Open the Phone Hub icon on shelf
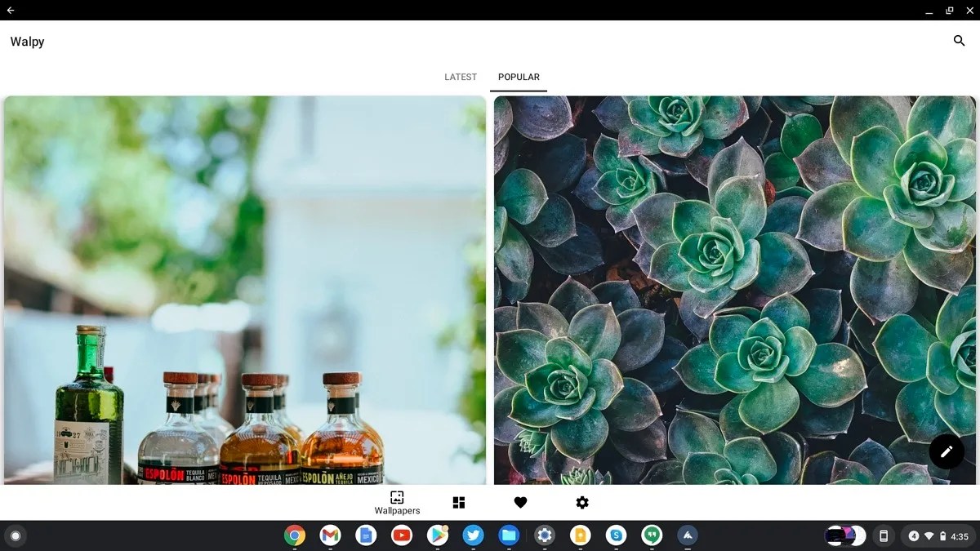Viewport: 980px width, 551px height. click(883, 535)
